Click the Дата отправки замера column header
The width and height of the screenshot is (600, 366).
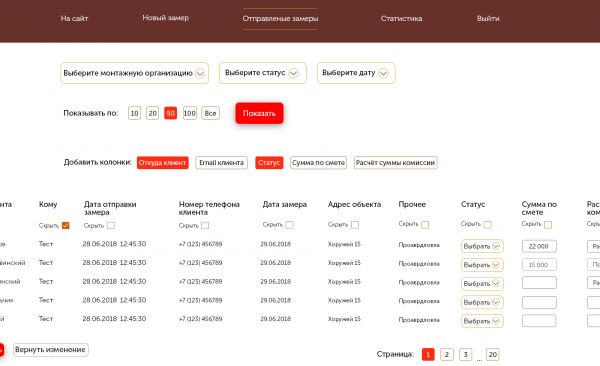point(110,208)
